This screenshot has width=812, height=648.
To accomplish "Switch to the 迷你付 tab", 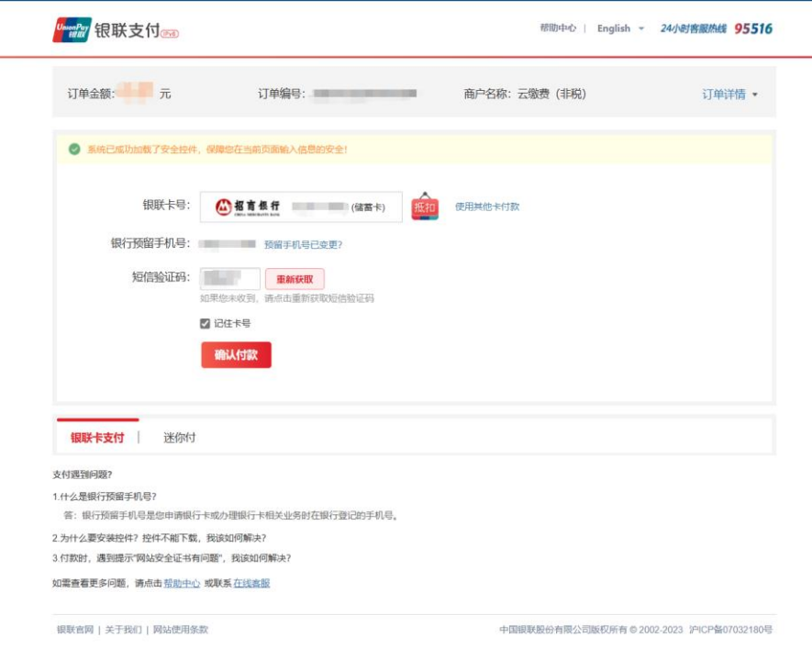I will pos(180,438).
